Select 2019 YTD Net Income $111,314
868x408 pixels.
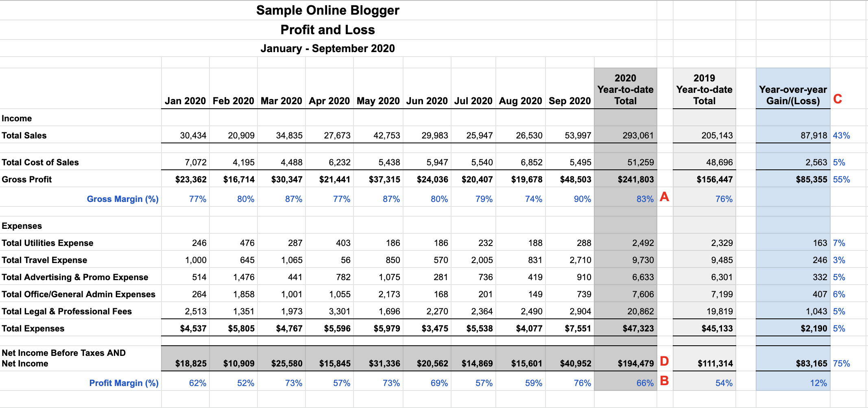[715, 364]
